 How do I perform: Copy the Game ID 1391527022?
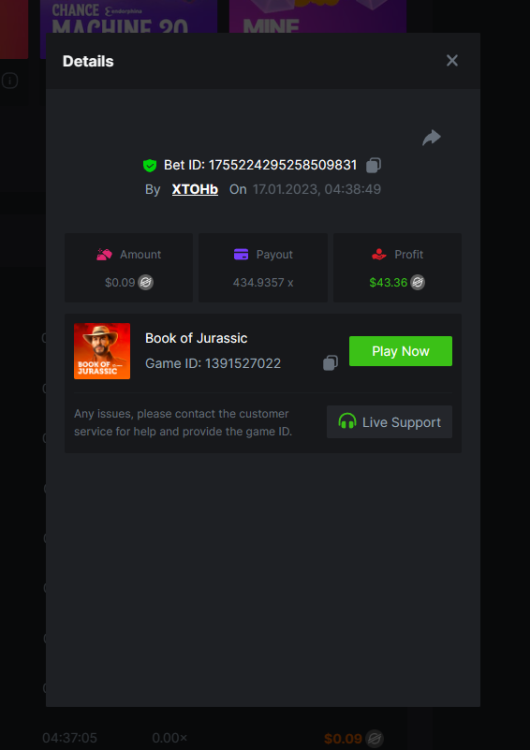330,363
